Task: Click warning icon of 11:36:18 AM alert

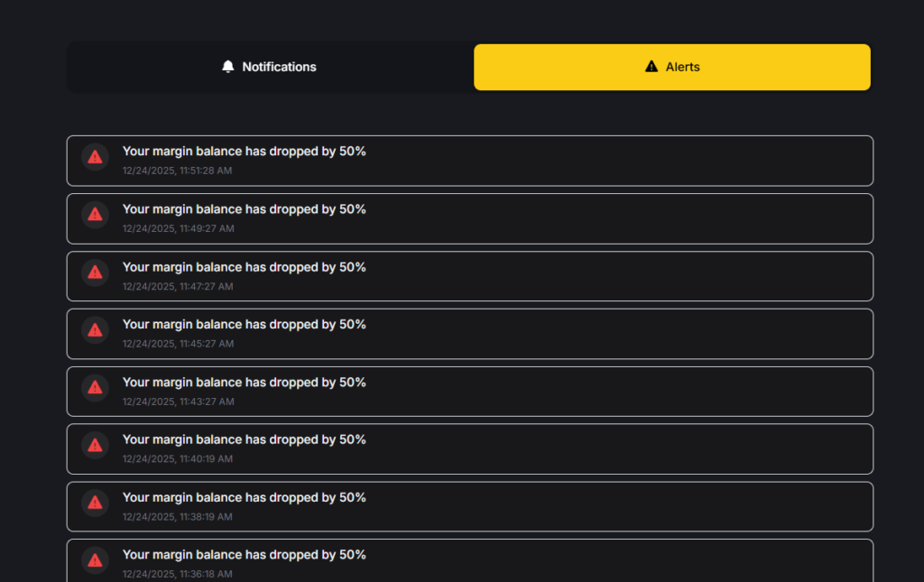Action: [x=95, y=560]
